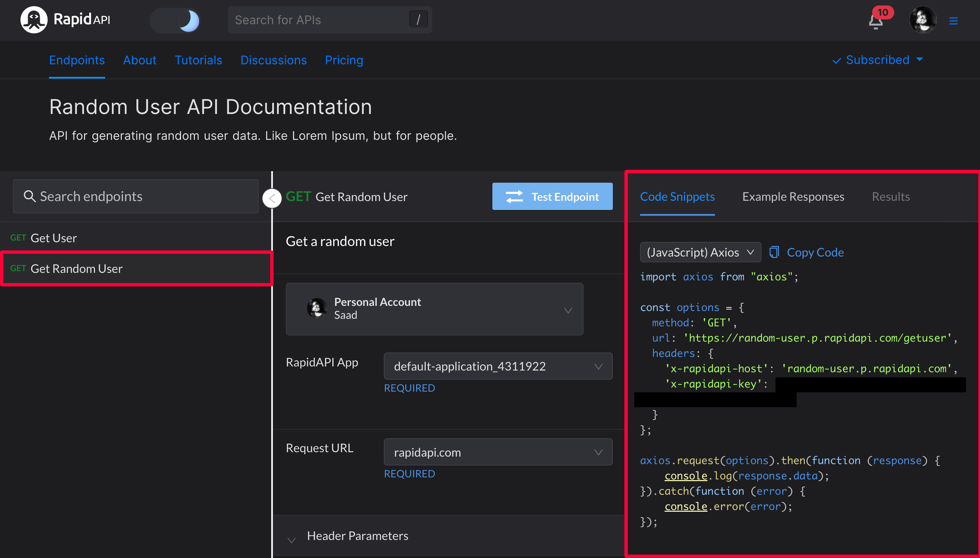This screenshot has width=980, height=558.
Task: Open the RapidAPI App dropdown
Action: (x=498, y=366)
